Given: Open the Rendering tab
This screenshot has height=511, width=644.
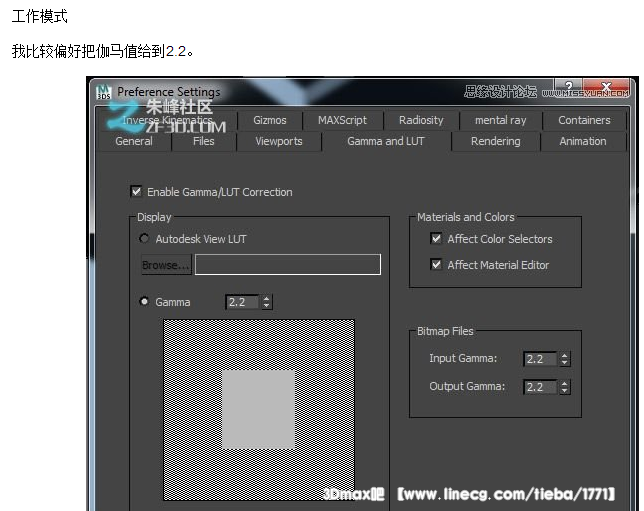Looking at the screenshot, I should pyautogui.click(x=496, y=141).
